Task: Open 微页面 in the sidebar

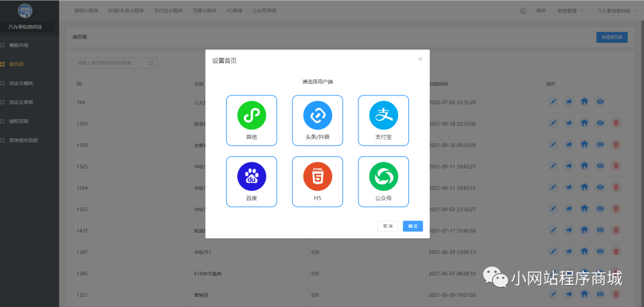Action: (x=17, y=64)
